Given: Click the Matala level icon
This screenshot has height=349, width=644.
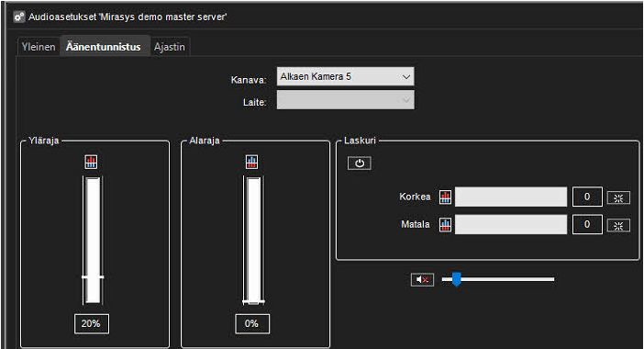Looking at the screenshot, I should tap(445, 224).
